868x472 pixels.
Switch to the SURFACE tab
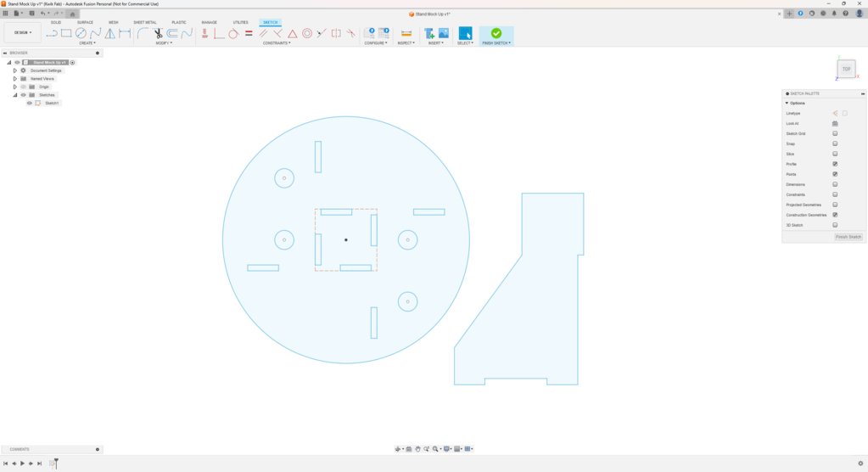coord(85,23)
